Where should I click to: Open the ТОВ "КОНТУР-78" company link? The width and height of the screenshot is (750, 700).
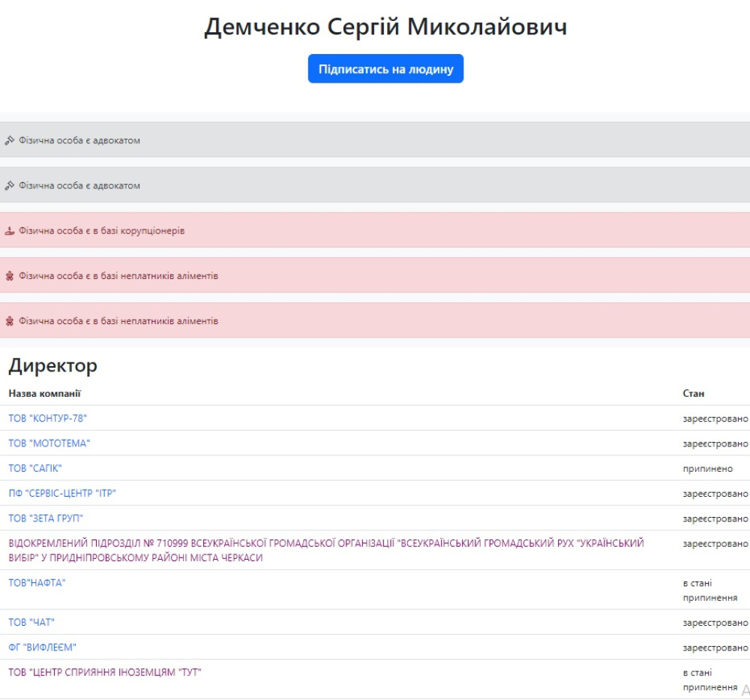click(48, 419)
